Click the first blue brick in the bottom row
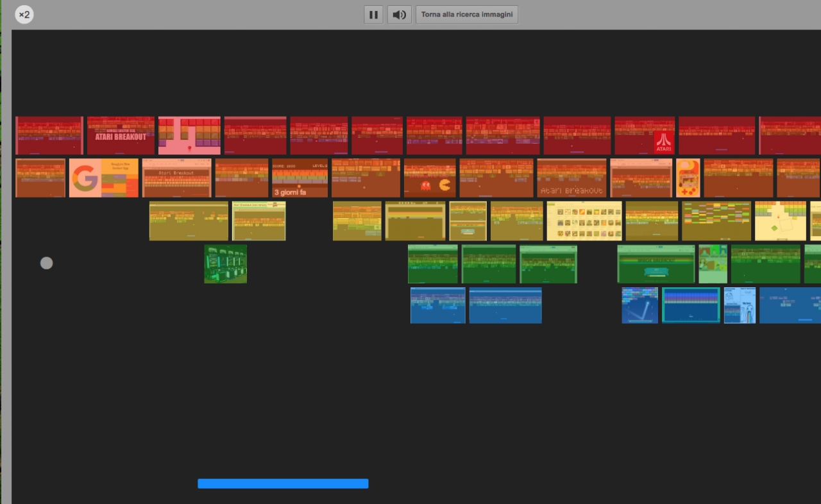The width and height of the screenshot is (821, 504). coord(437,305)
